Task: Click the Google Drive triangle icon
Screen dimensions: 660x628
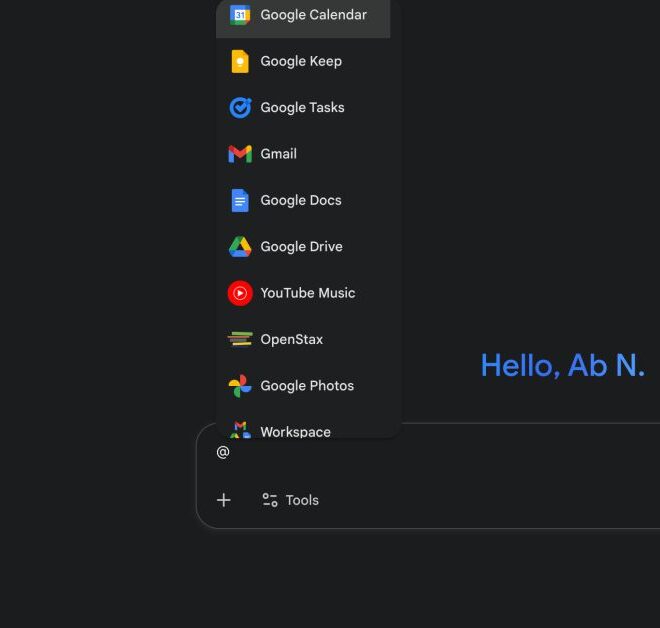Action: click(240, 247)
